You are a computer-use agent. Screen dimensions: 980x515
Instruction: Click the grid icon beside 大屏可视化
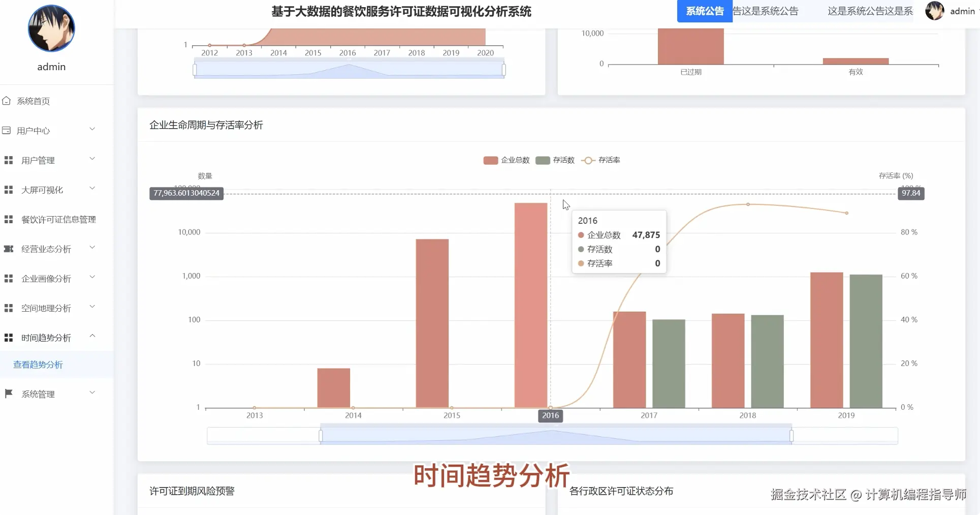[9, 190]
